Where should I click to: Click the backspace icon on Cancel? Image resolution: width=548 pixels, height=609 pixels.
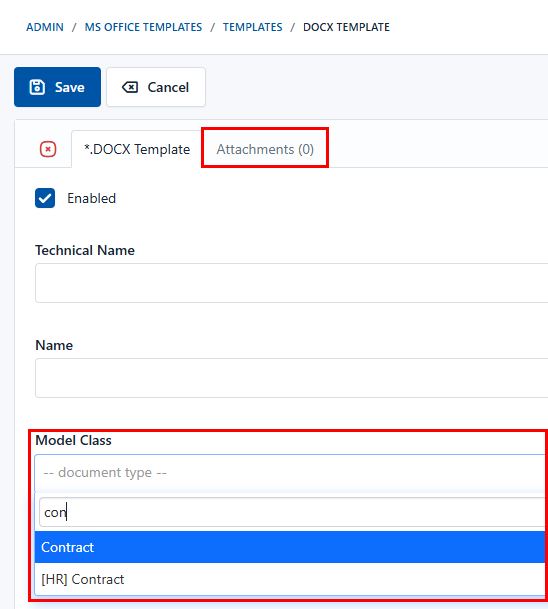coord(130,87)
